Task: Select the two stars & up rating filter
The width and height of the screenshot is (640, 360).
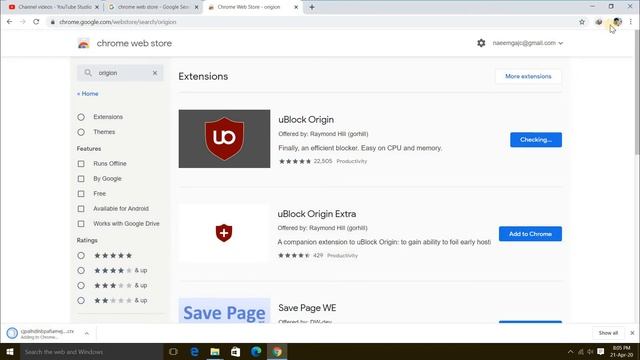Action: (x=81, y=300)
